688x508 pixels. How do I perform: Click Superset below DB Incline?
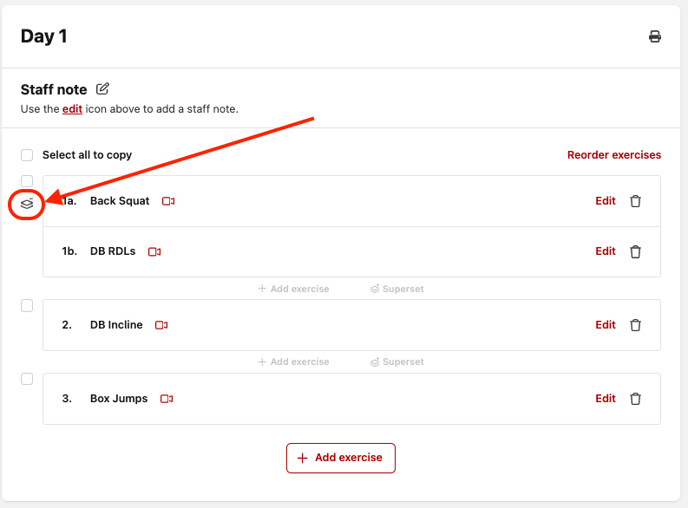(x=397, y=362)
